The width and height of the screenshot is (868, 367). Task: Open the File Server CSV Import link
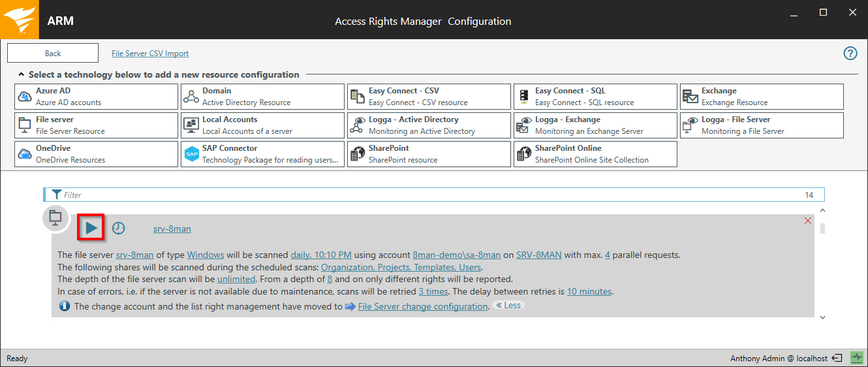coord(150,54)
